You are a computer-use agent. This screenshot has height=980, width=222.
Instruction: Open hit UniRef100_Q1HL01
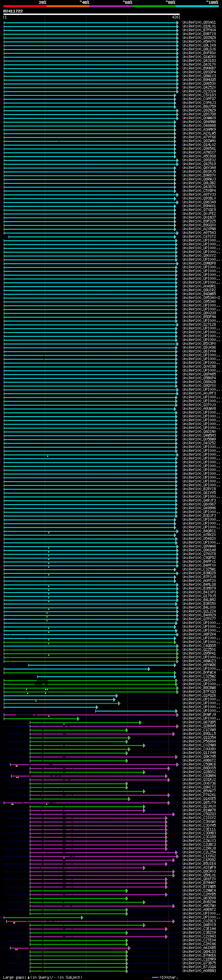[x=199, y=26]
